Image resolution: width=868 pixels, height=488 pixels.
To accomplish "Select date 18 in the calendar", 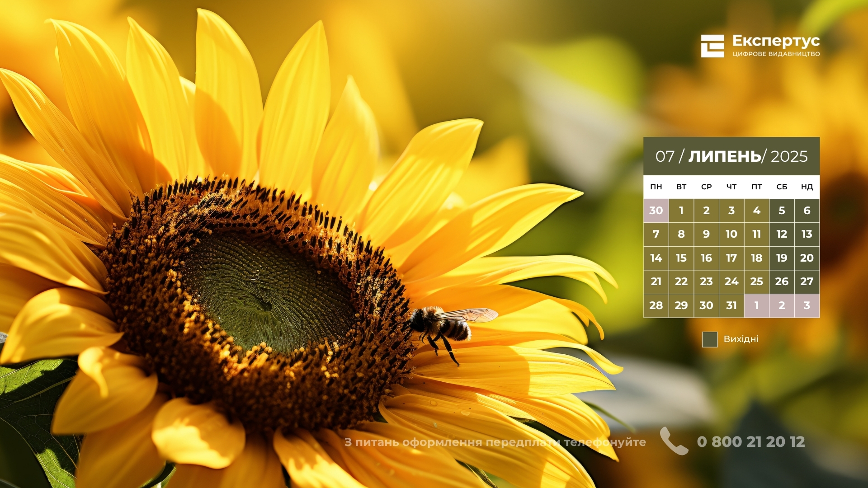I will (x=757, y=258).
